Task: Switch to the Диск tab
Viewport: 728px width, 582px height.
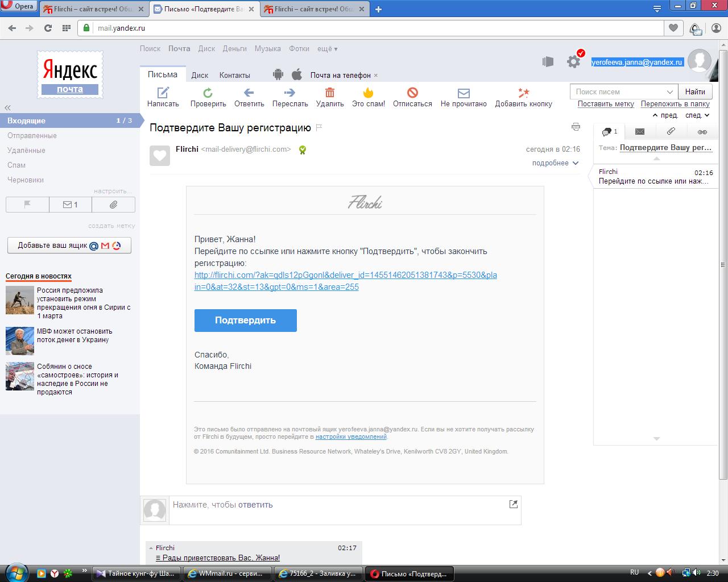Action: tap(200, 75)
